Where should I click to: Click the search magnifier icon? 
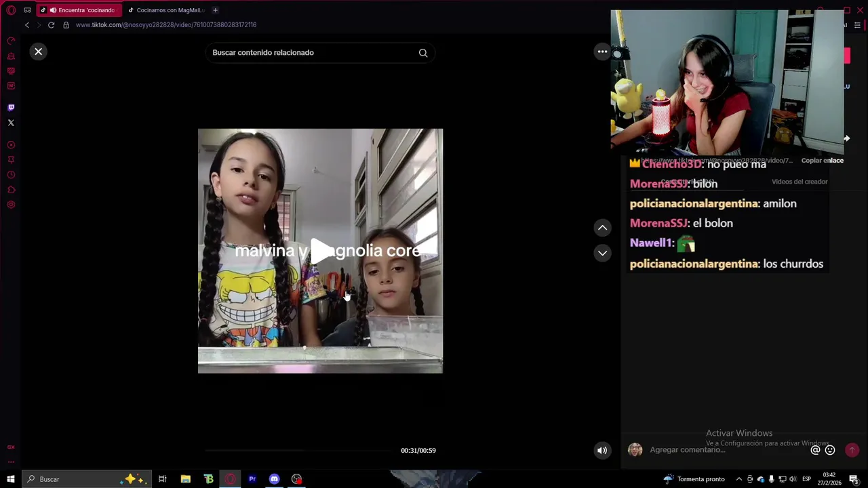(x=423, y=53)
